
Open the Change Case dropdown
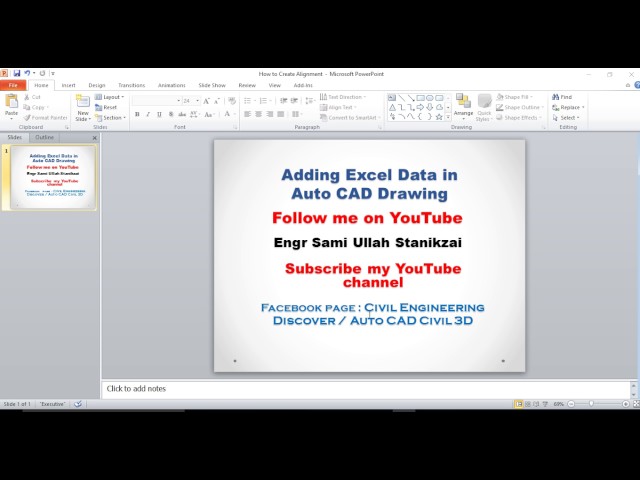[x=209, y=114]
